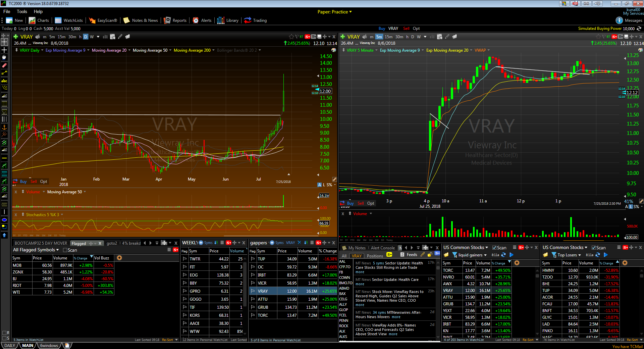644x349 pixels.
Task: Click green plus on daily VRAY chart
Action: [x=15, y=37]
